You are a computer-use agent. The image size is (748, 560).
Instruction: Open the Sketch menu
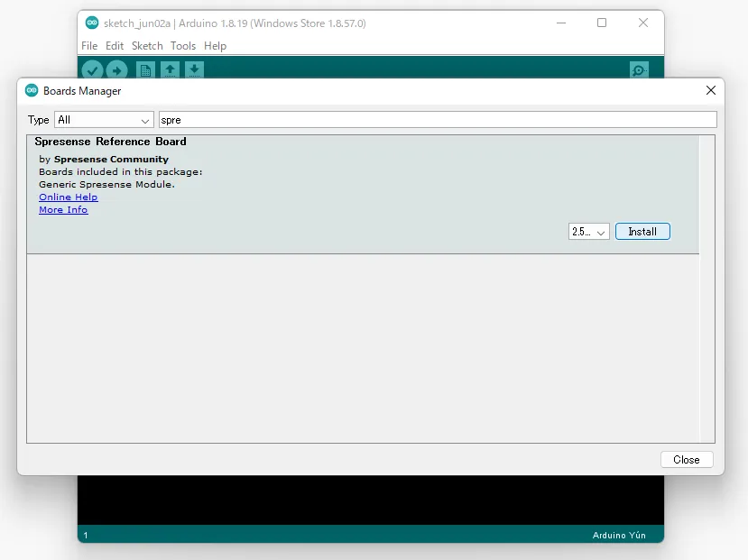[147, 46]
